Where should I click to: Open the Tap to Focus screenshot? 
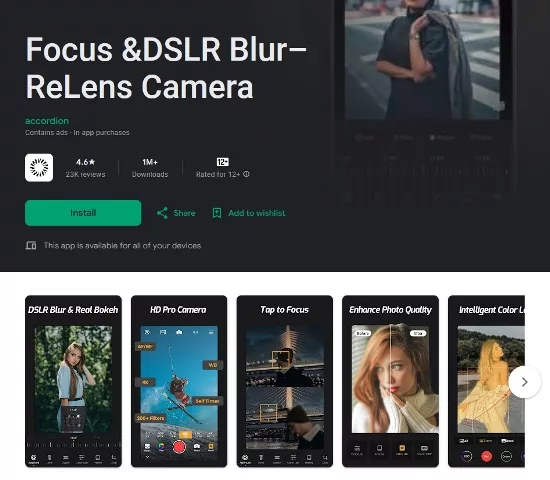pyautogui.click(x=285, y=381)
